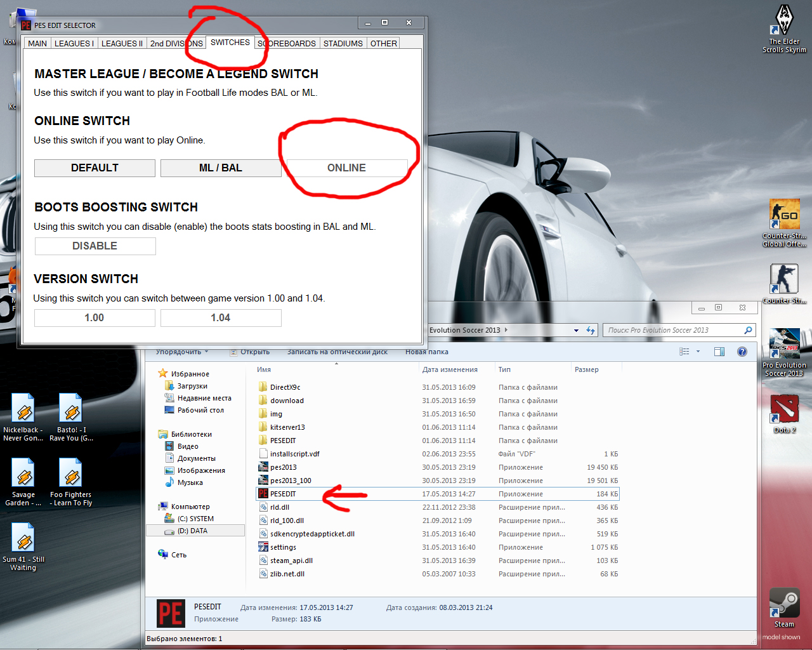Click the Открыть toolbar button in Explorer
This screenshot has height=650, width=812.
click(250, 352)
